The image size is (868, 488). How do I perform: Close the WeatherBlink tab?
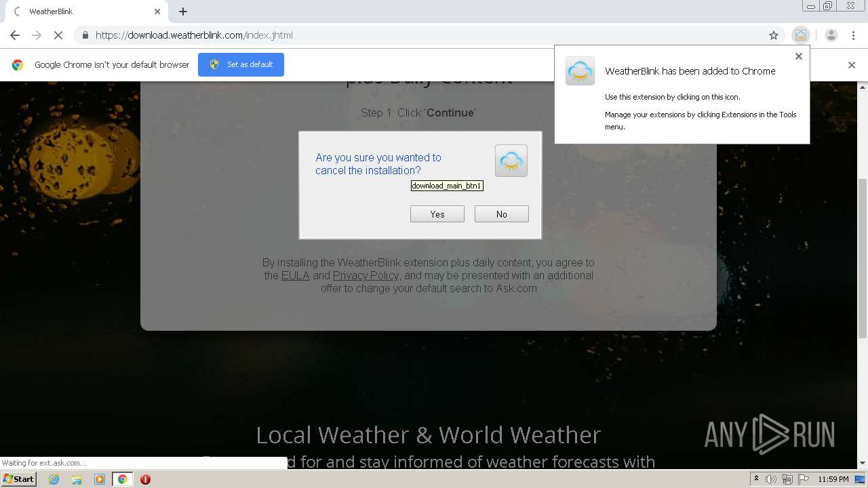pos(157,12)
